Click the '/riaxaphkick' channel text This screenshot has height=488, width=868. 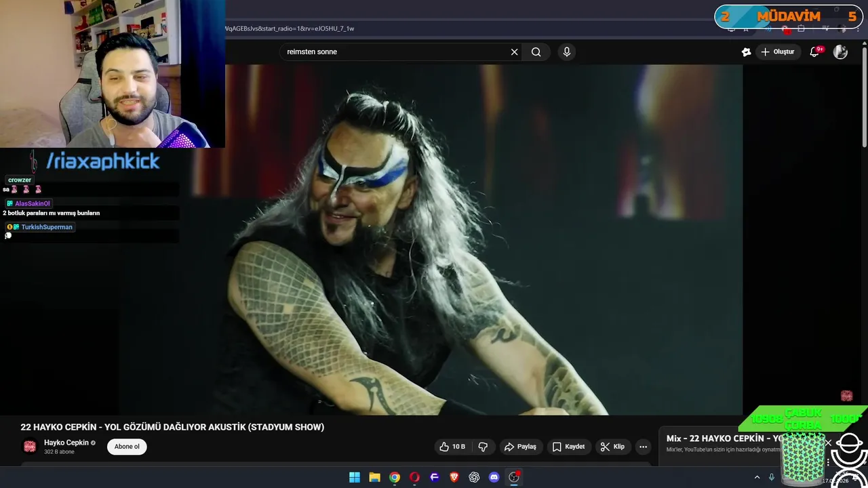click(103, 161)
